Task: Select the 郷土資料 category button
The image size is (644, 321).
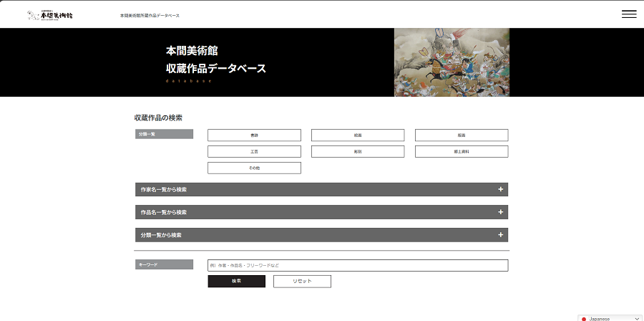Action: (462, 152)
